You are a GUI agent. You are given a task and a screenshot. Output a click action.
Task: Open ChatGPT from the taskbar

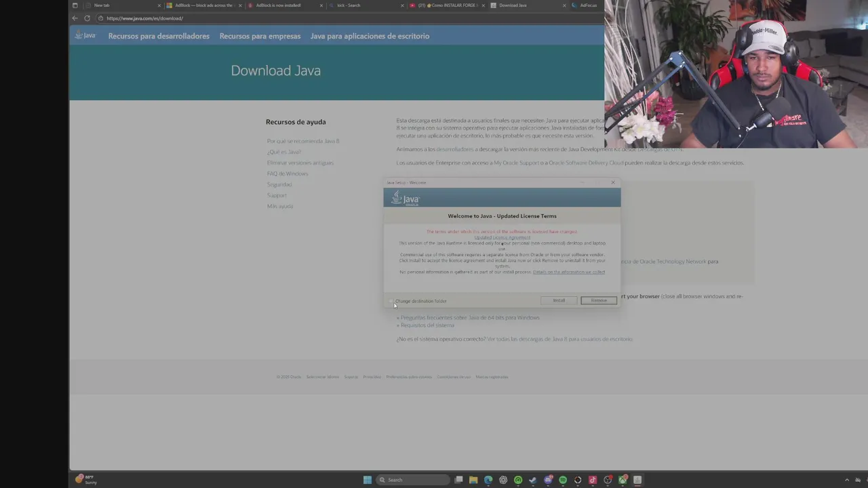pos(503,480)
